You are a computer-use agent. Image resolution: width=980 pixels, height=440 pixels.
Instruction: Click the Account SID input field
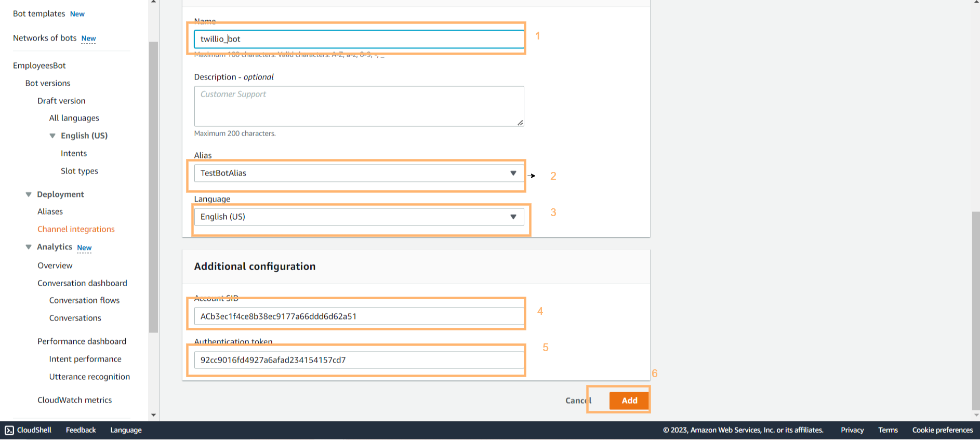click(x=359, y=316)
